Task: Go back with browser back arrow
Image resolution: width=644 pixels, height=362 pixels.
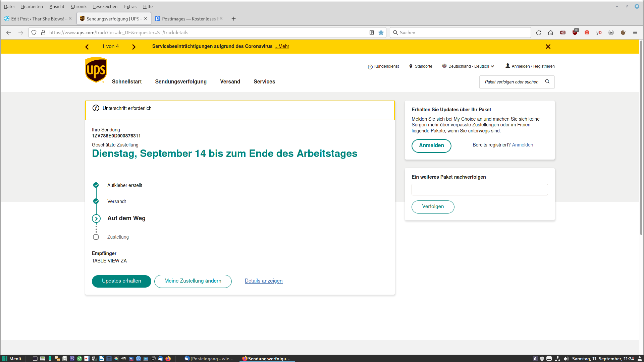Action: click(x=9, y=33)
